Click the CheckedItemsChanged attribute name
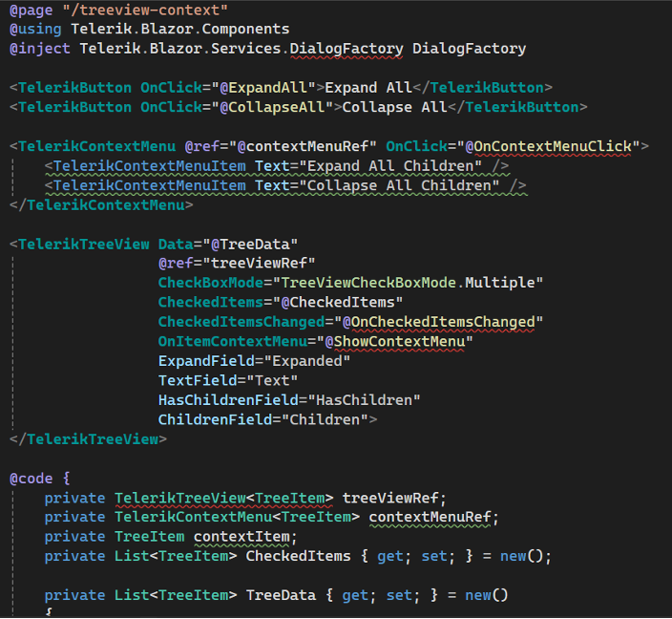Screen dimensions: 672x619 [x=241, y=322]
